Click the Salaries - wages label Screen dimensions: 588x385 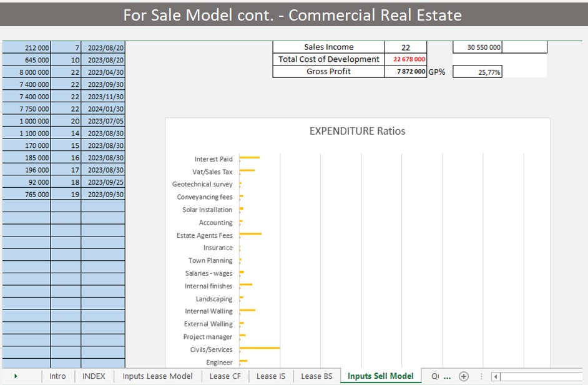tap(209, 273)
